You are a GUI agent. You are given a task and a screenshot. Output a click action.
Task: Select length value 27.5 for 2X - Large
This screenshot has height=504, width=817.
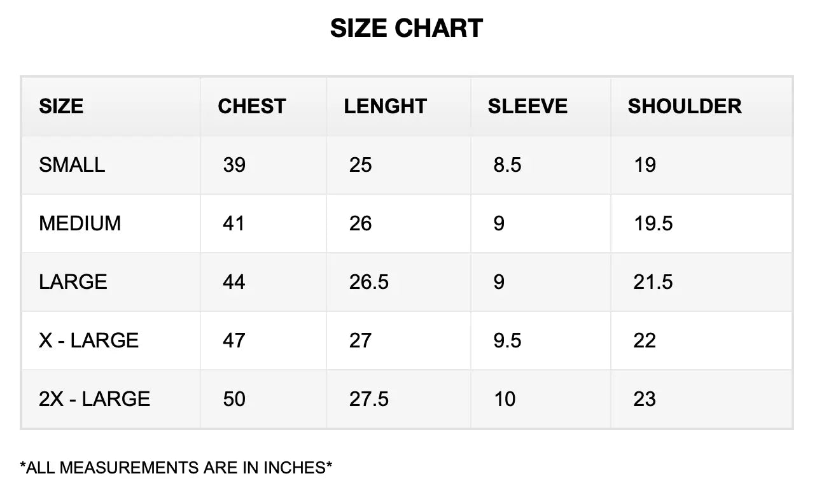(x=368, y=399)
